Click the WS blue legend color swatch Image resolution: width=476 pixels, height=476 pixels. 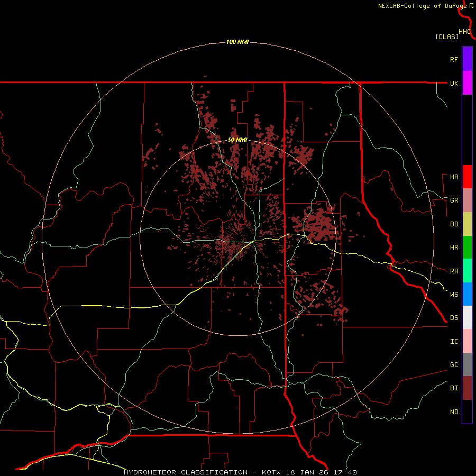point(467,294)
